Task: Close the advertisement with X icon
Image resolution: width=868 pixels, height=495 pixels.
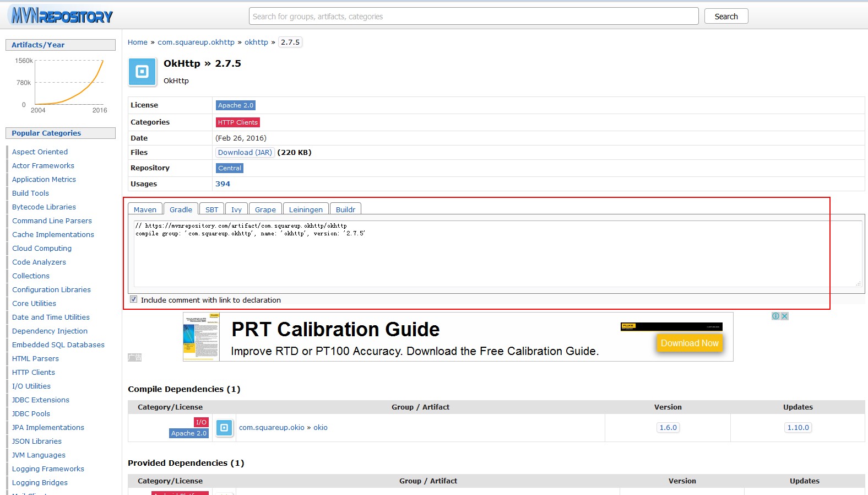Action: click(784, 316)
